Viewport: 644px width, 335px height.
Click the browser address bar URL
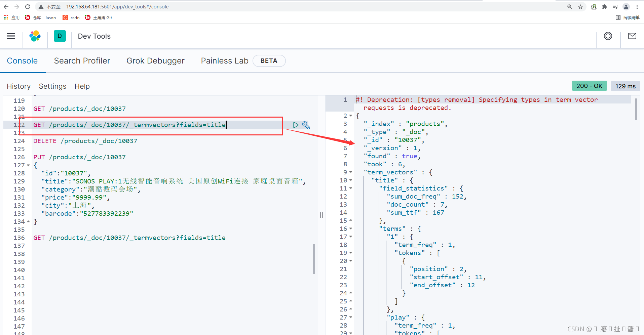(x=117, y=7)
